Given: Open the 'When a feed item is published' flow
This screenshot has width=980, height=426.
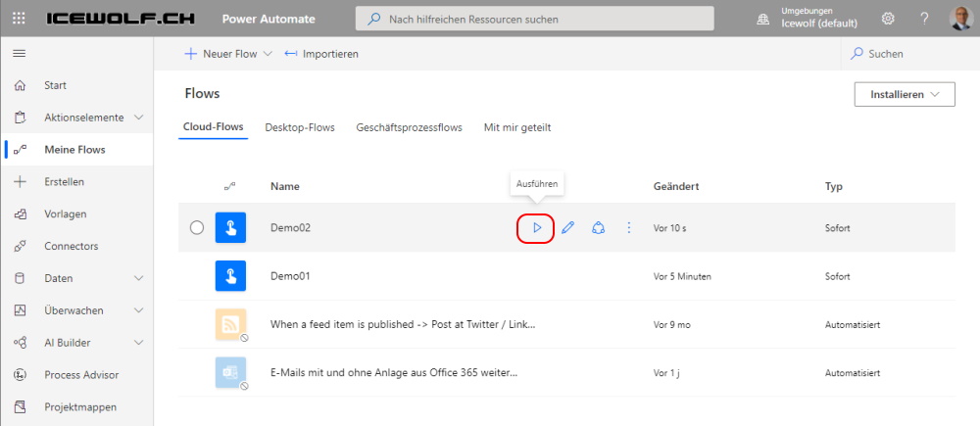Looking at the screenshot, I should (x=403, y=325).
